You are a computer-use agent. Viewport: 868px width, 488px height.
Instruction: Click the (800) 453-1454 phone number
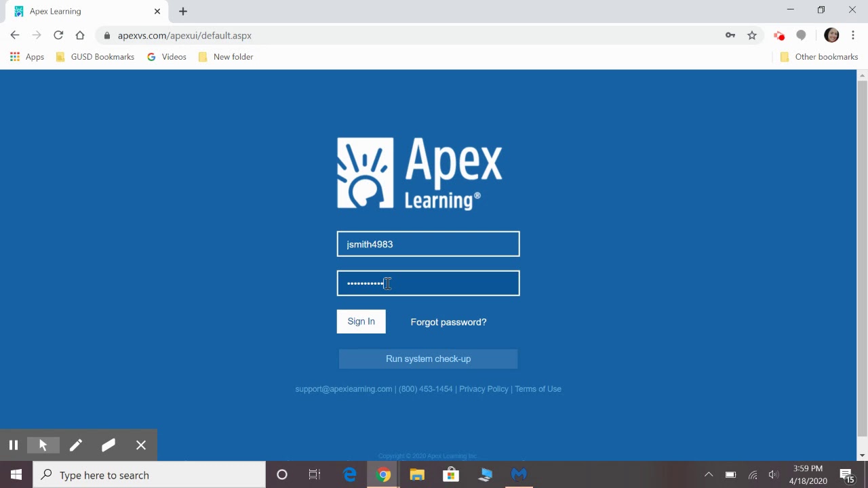click(x=426, y=389)
